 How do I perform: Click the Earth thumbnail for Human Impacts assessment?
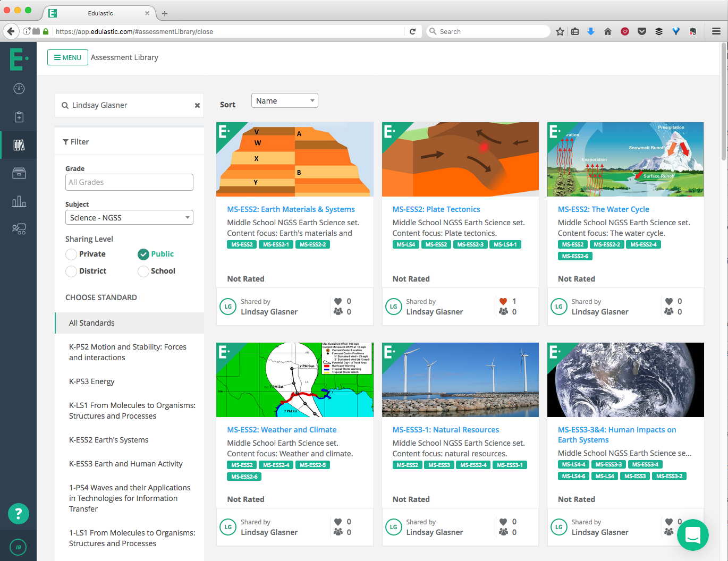tap(625, 380)
